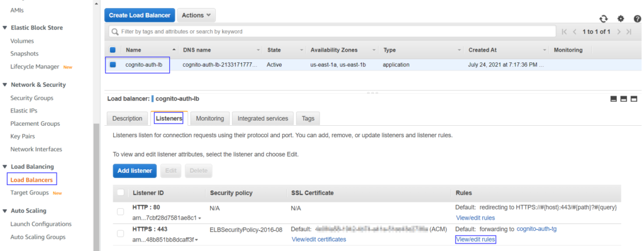Switch to the Monitoring tab
The height and width of the screenshot is (251, 644).
coord(210,118)
